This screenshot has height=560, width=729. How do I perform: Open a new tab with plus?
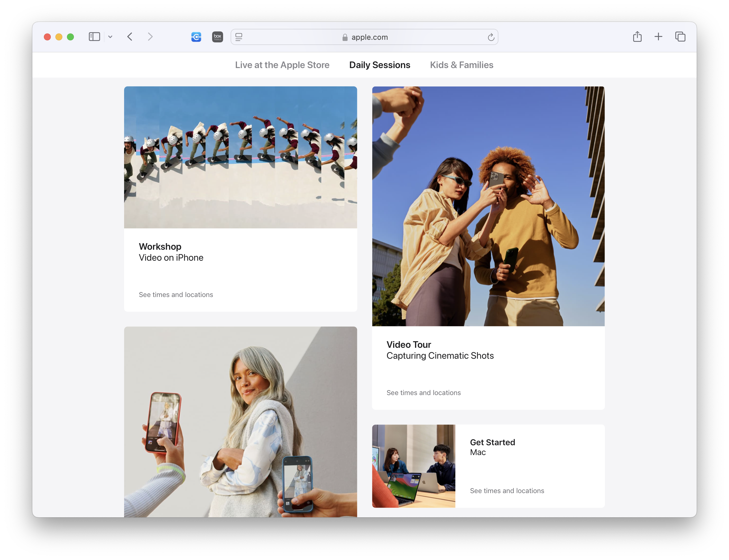tap(658, 37)
